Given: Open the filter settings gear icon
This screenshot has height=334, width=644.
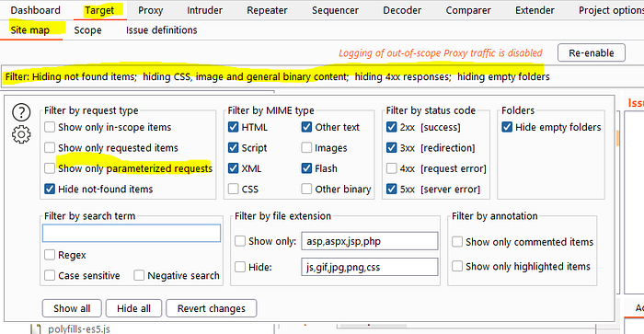Looking at the screenshot, I should (x=21, y=134).
